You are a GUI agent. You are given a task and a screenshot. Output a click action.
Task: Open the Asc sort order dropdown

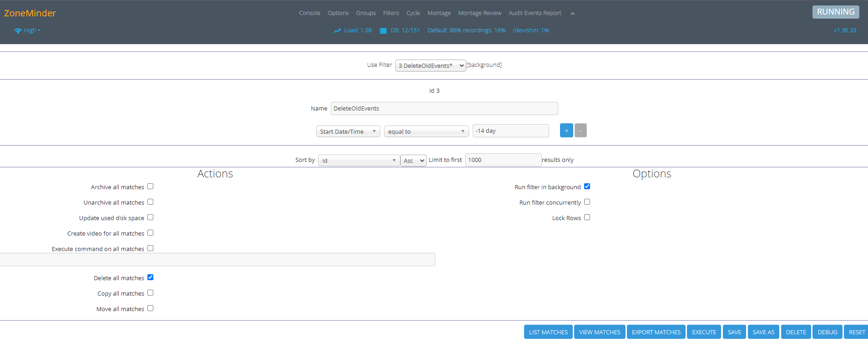[x=413, y=161]
